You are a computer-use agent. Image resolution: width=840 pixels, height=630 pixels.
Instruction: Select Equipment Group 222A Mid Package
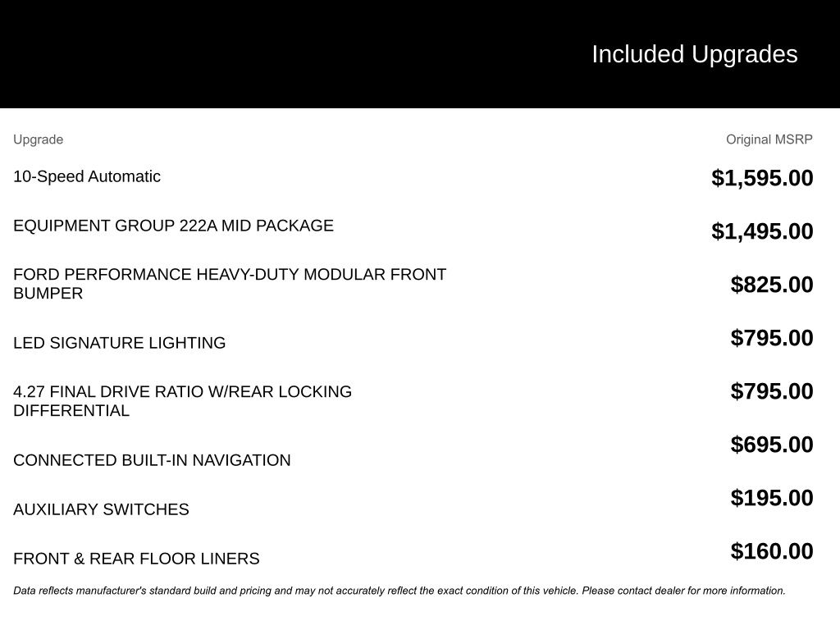click(173, 226)
